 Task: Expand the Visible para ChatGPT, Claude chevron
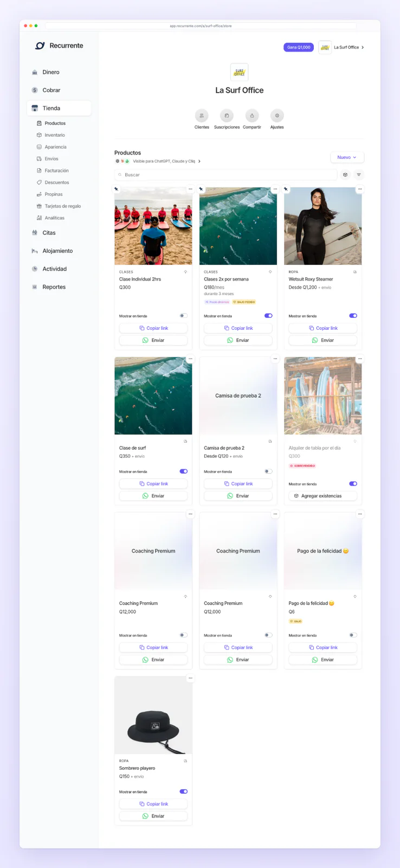[x=199, y=161]
